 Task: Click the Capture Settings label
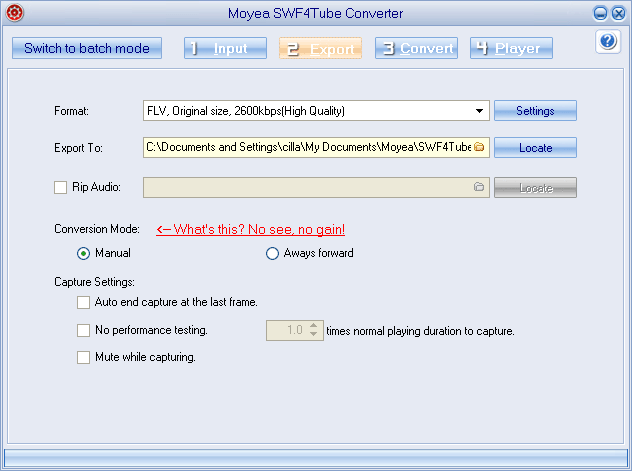tap(94, 282)
